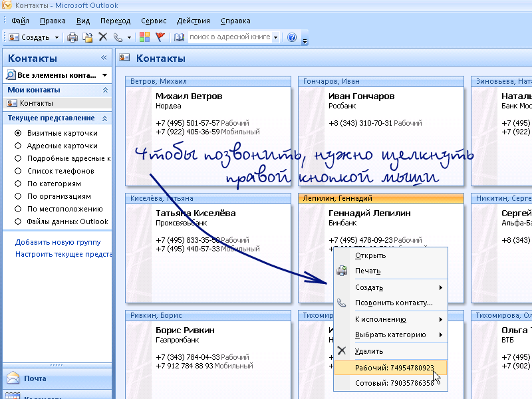Choose Открыть in the context menu
532x399 pixels.
coord(391,255)
